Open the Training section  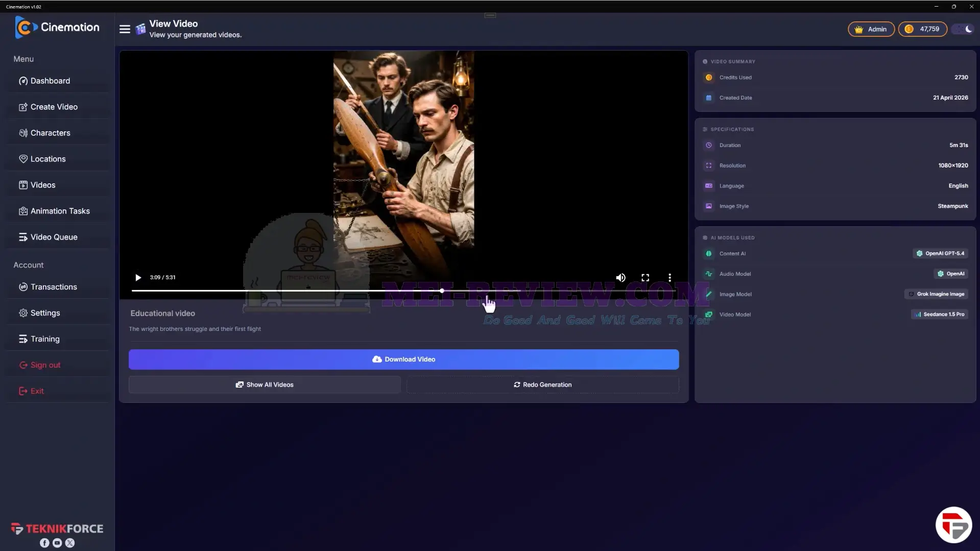58,339
